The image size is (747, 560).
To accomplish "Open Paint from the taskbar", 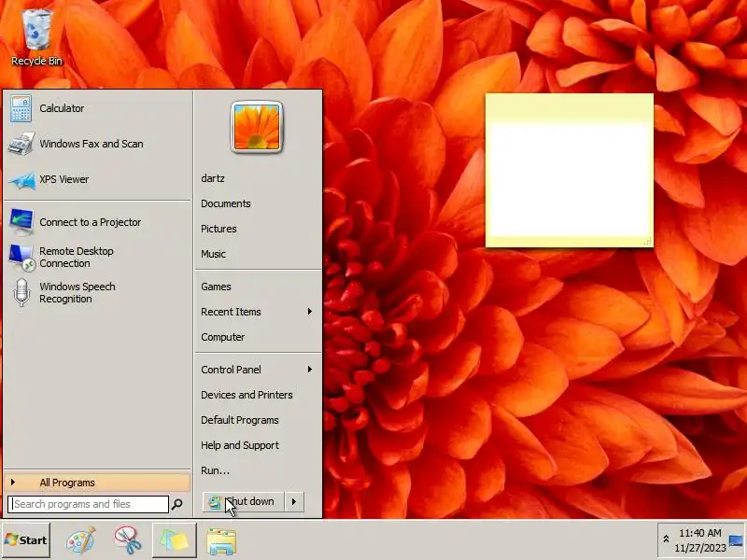I will coord(81,540).
